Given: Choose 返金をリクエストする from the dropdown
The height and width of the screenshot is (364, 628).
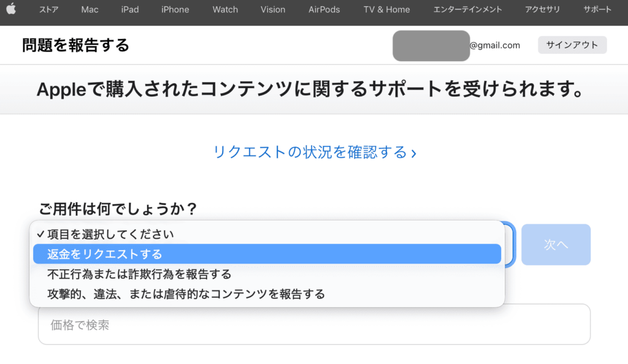Looking at the screenshot, I should 267,254.
